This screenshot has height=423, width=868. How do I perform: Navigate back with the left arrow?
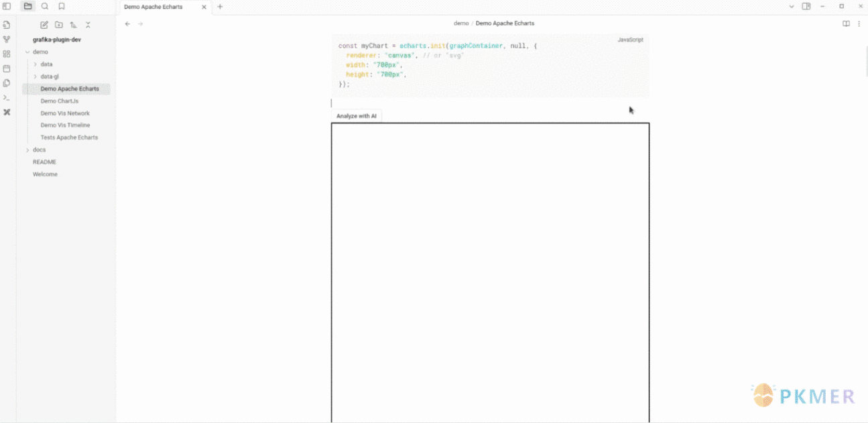[x=127, y=23]
